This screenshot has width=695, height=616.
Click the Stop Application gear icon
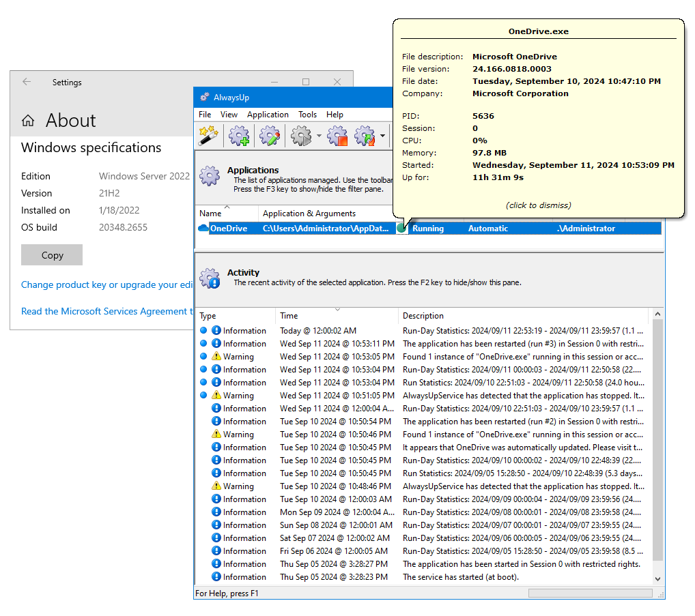tap(337, 136)
